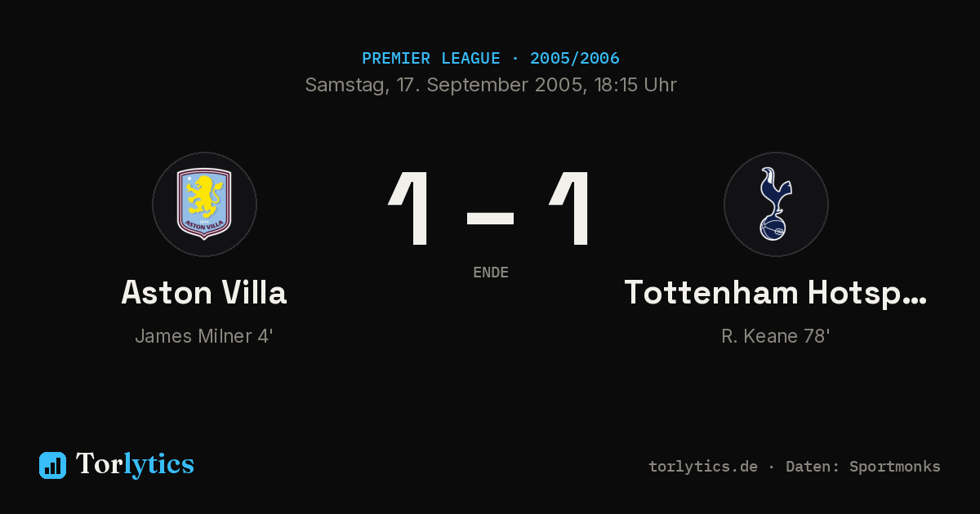Click the 18:15 Uhr kickoff time

[633, 85]
